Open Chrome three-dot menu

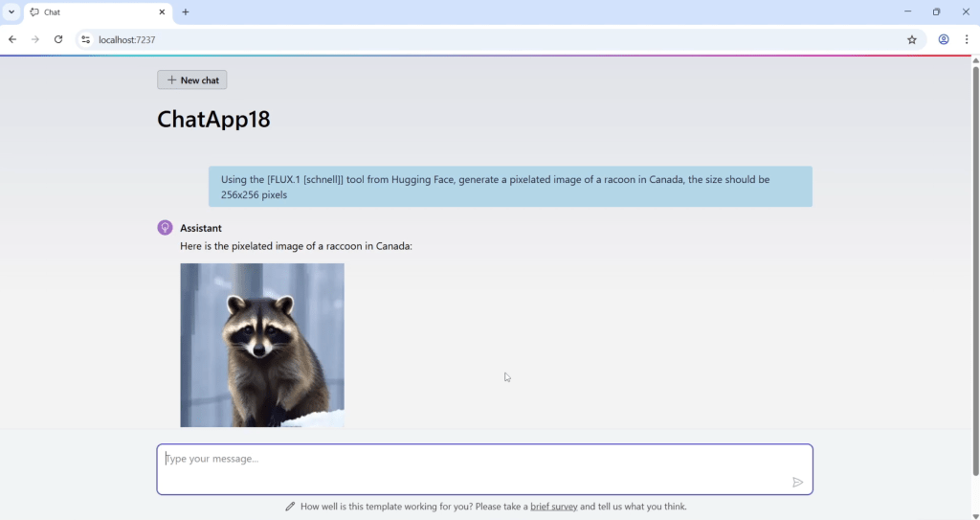[967, 39]
